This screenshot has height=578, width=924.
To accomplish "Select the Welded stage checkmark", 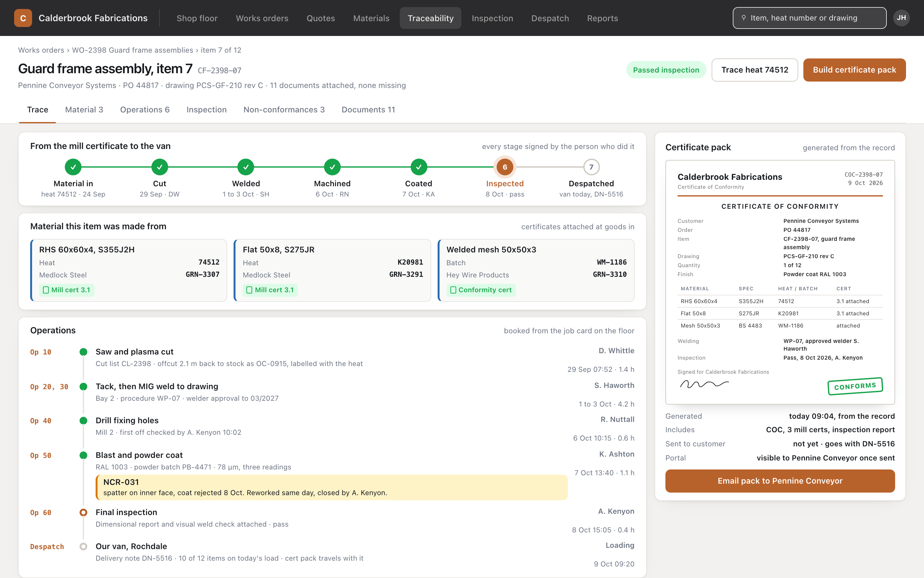I will point(246,167).
